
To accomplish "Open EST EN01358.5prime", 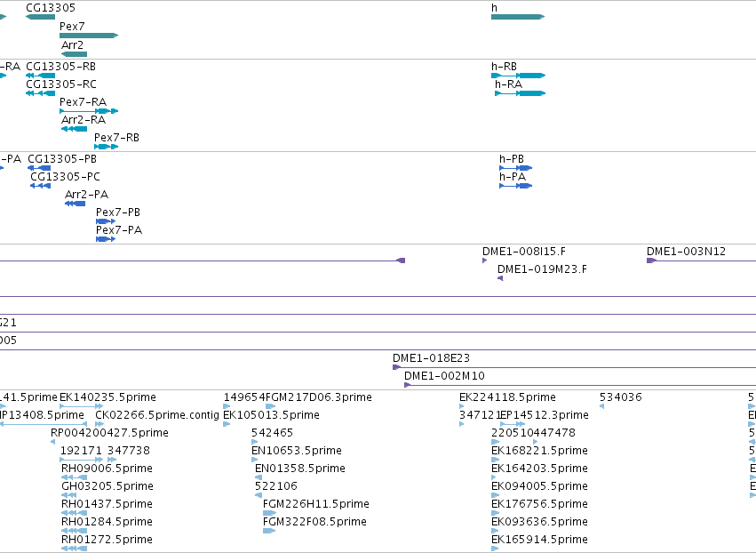I will [x=259, y=477].
